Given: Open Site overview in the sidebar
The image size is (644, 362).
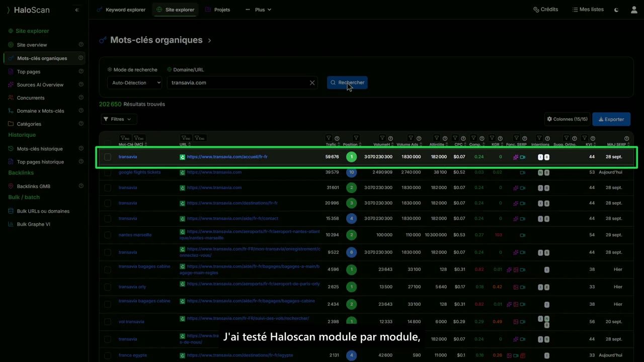Looking at the screenshot, I should (32, 45).
